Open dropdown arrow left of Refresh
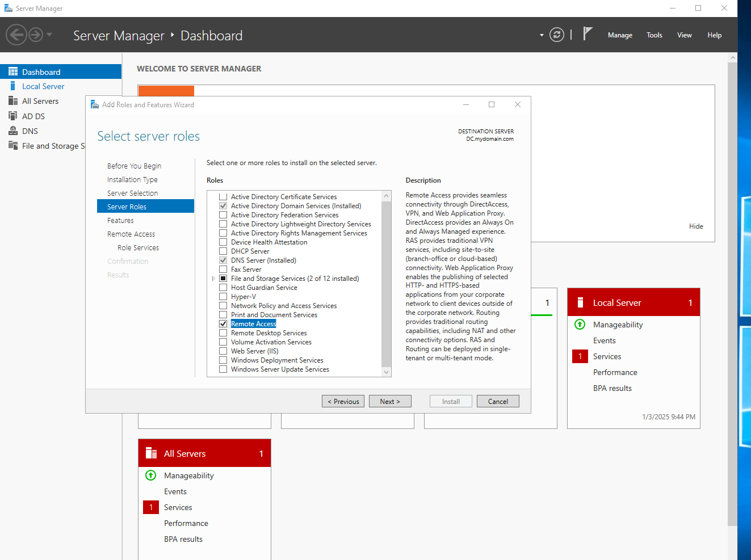Image resolution: width=751 pixels, height=560 pixels. (x=542, y=35)
